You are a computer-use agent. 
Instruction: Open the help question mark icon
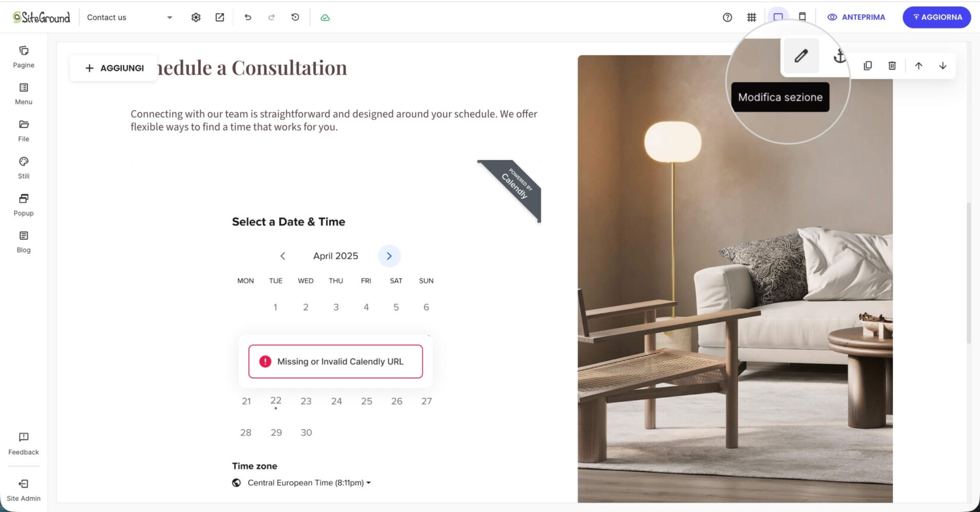(728, 17)
